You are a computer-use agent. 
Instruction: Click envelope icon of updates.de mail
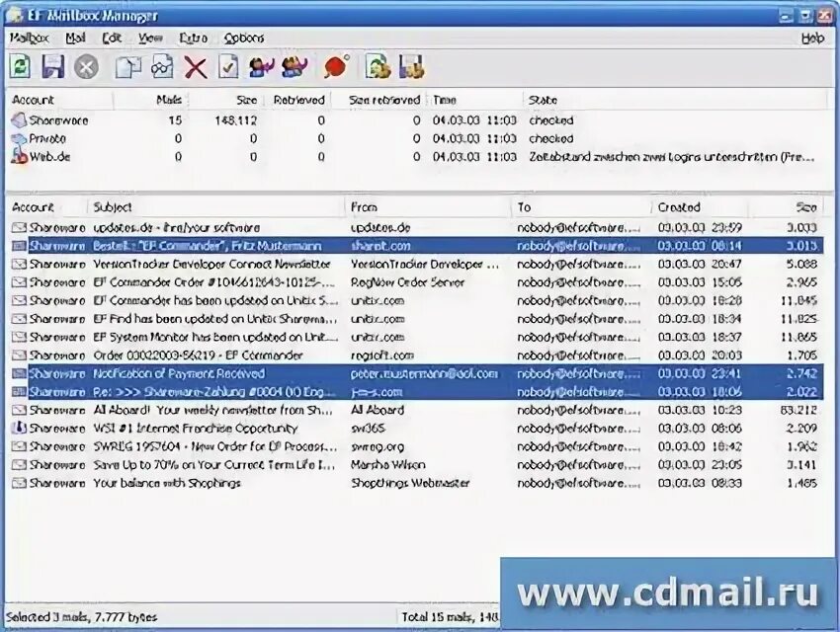20,228
